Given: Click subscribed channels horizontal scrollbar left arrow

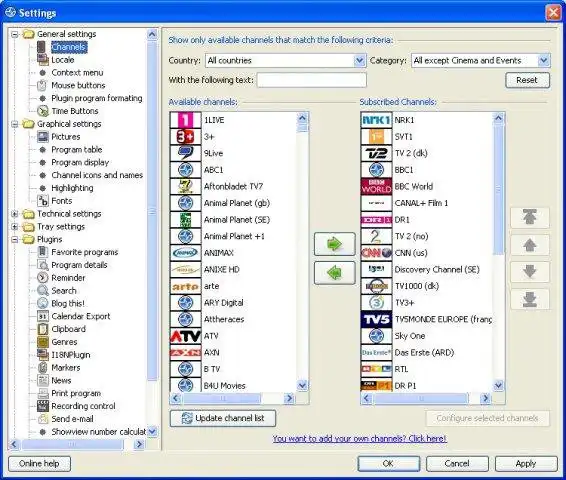Looking at the screenshot, I should click(x=366, y=398).
